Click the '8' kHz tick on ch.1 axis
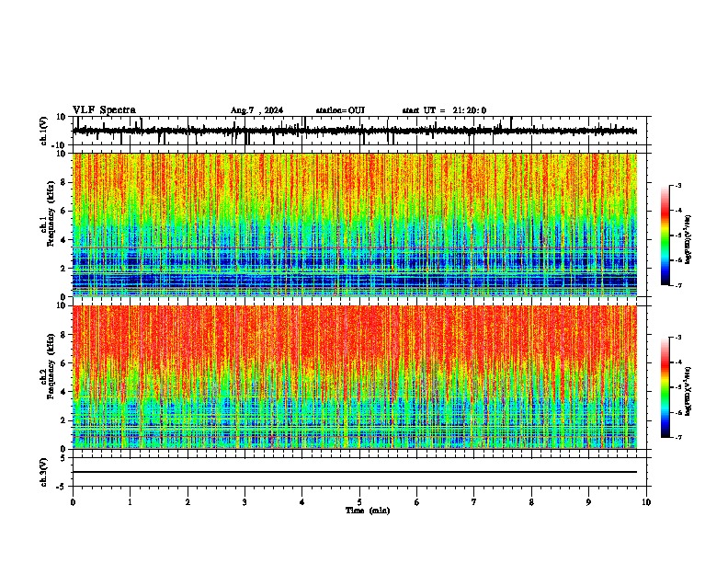Image resolution: width=728 pixels, height=563 pixels. [64, 182]
